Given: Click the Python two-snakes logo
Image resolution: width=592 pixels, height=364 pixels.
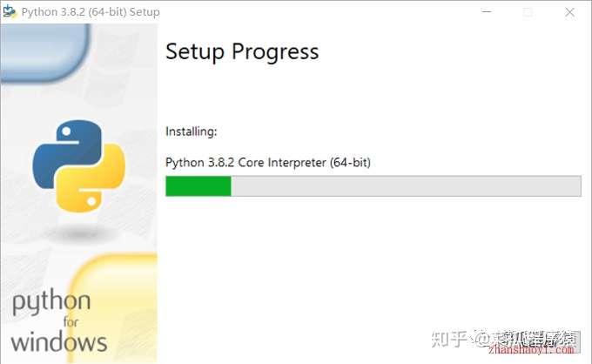Looking at the screenshot, I should (x=79, y=166).
